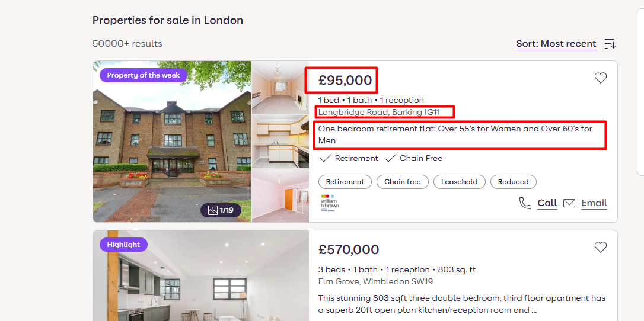Viewport: 644px width, 321px height.
Task: Click the Highlight badge
Action: click(123, 244)
